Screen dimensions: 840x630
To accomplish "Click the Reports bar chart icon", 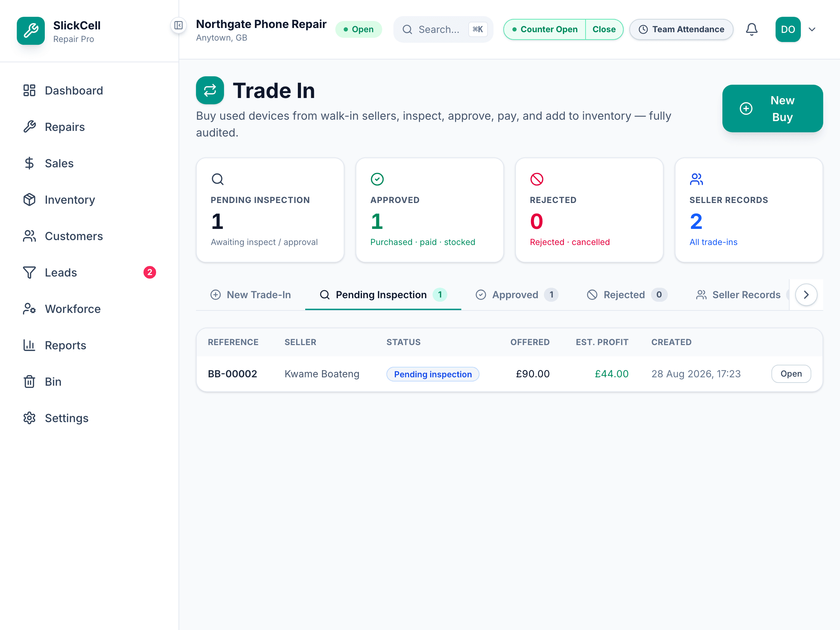I will coord(29,345).
